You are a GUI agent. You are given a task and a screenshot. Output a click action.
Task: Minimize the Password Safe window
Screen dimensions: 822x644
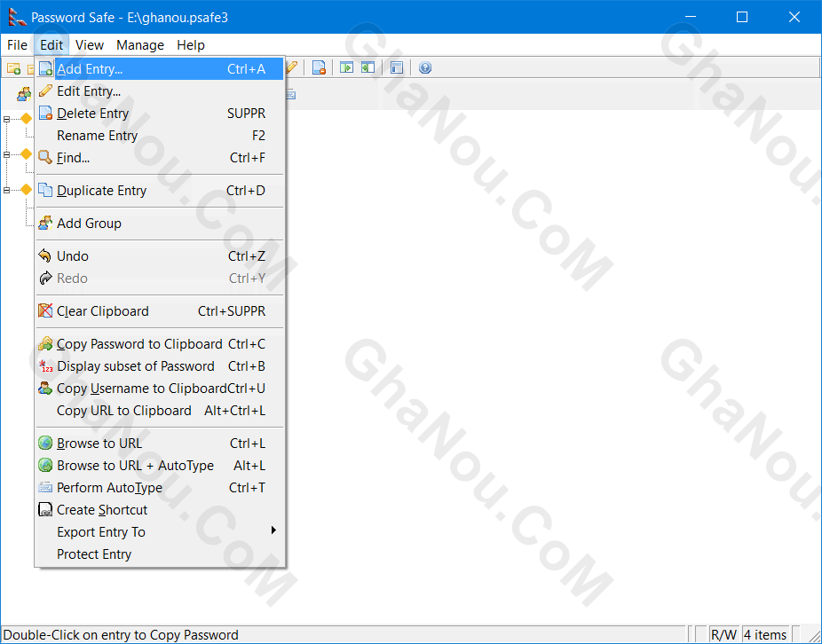691,17
